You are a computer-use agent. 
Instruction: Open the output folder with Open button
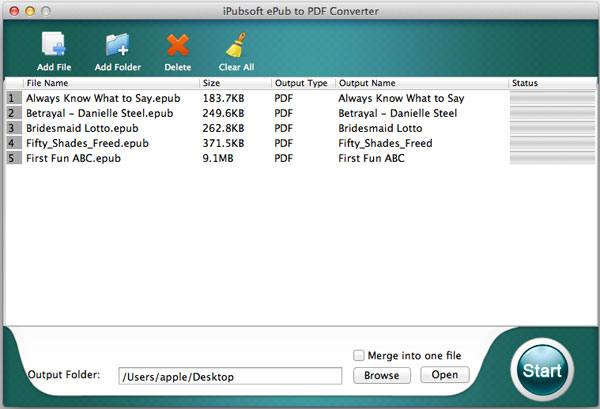click(x=445, y=375)
